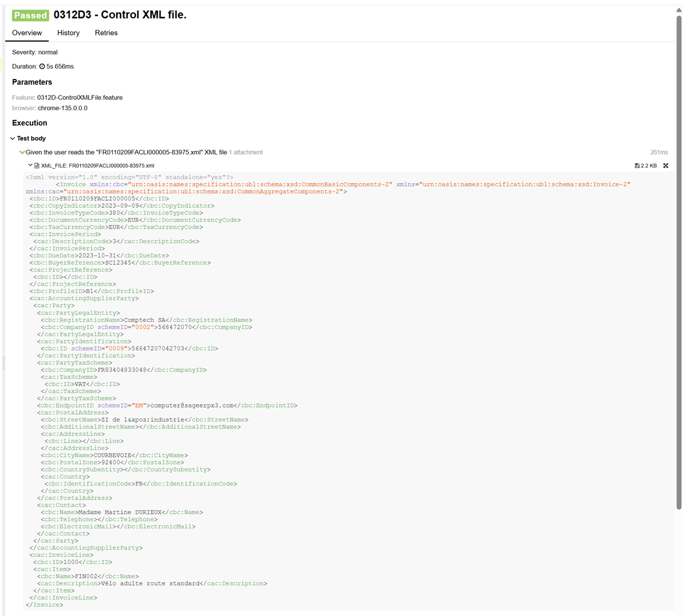Click the XML file document icon
Screen dimensions: 683x616
coord(37,166)
